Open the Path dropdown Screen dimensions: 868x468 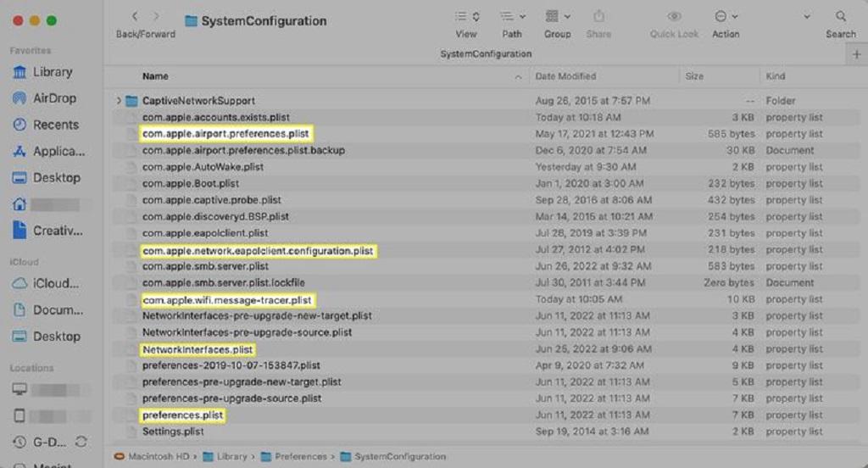click(x=513, y=17)
